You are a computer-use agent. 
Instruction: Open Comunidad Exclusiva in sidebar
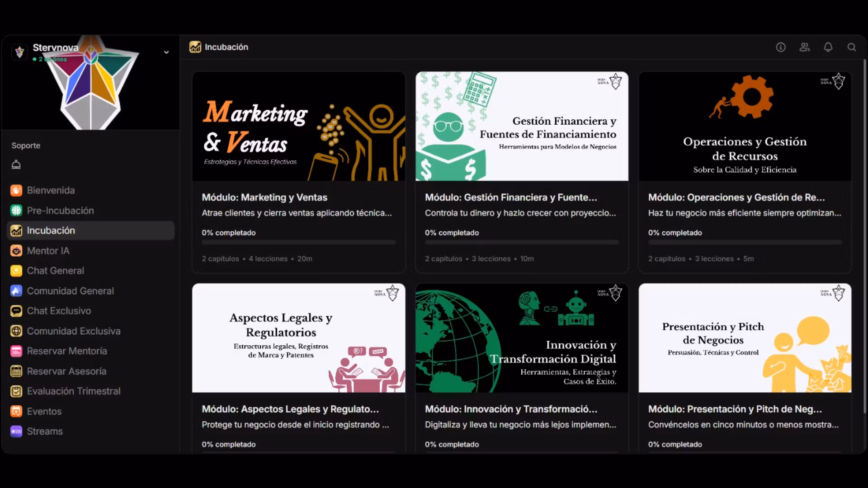(90, 331)
